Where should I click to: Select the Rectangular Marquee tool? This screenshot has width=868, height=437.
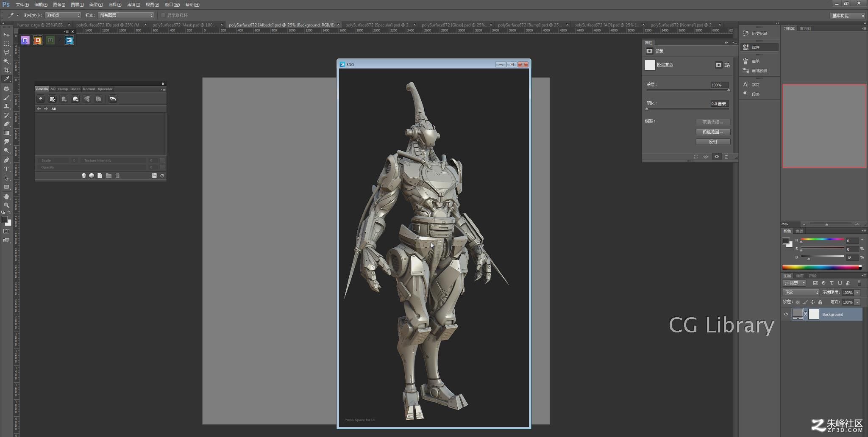pos(6,44)
